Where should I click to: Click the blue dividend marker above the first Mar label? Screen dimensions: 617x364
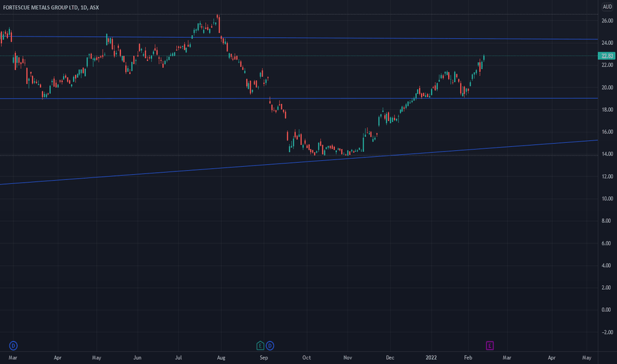pyautogui.click(x=13, y=346)
